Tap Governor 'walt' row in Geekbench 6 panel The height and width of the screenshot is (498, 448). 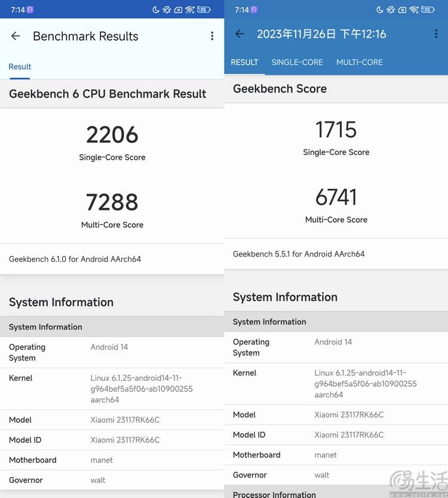pyautogui.click(x=112, y=480)
